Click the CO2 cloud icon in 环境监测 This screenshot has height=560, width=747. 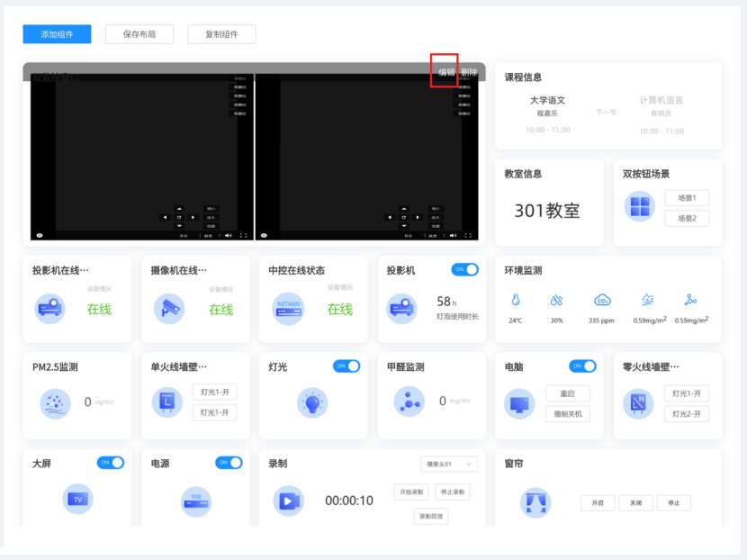tap(602, 300)
